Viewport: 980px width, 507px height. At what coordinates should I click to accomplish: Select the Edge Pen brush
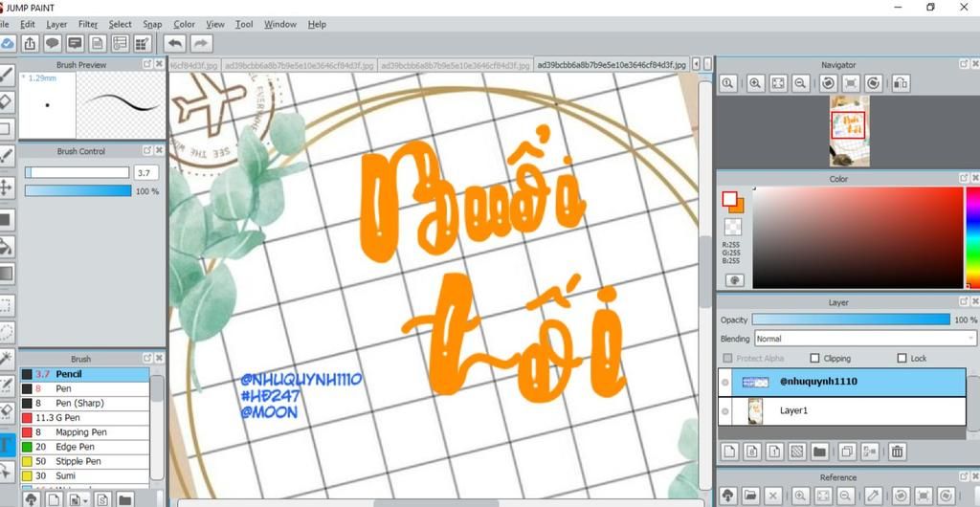[x=84, y=447]
